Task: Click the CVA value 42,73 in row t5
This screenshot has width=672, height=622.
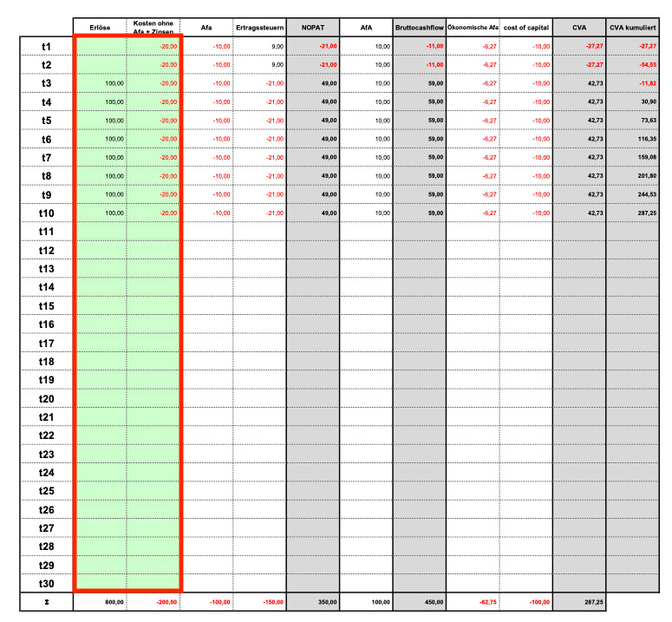Action: tap(596, 121)
